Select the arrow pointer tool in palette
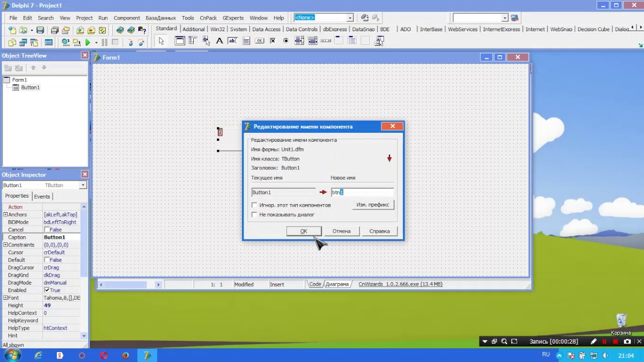Viewport: 644px width, 362px height. 161,41
